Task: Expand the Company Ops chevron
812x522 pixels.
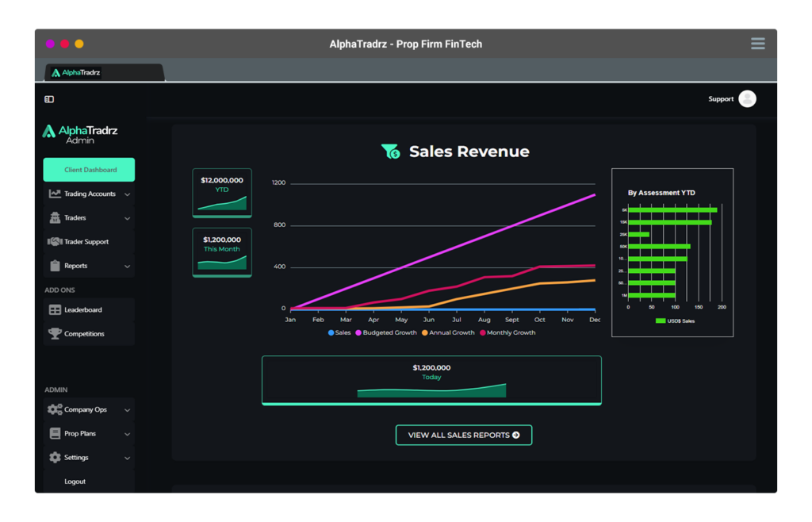Action: click(128, 410)
